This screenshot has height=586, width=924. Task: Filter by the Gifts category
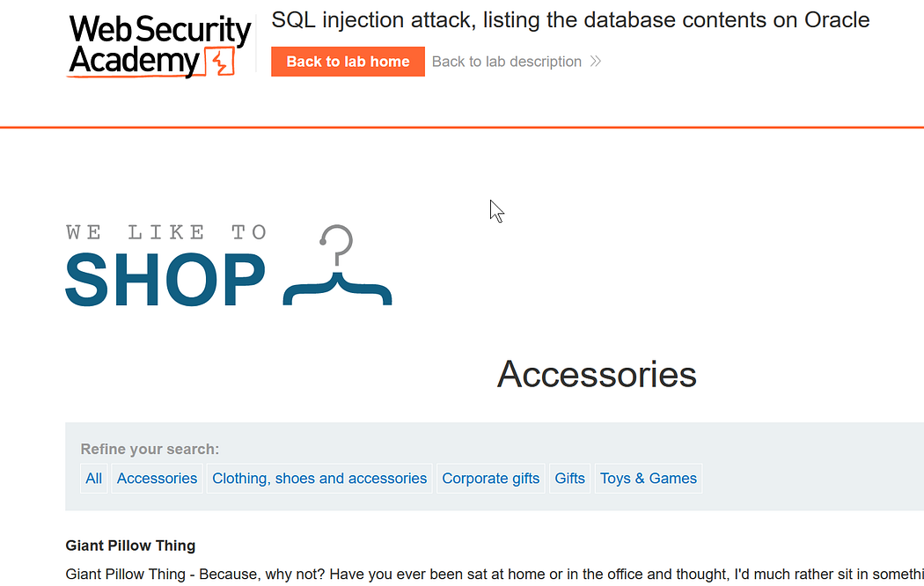click(x=569, y=479)
